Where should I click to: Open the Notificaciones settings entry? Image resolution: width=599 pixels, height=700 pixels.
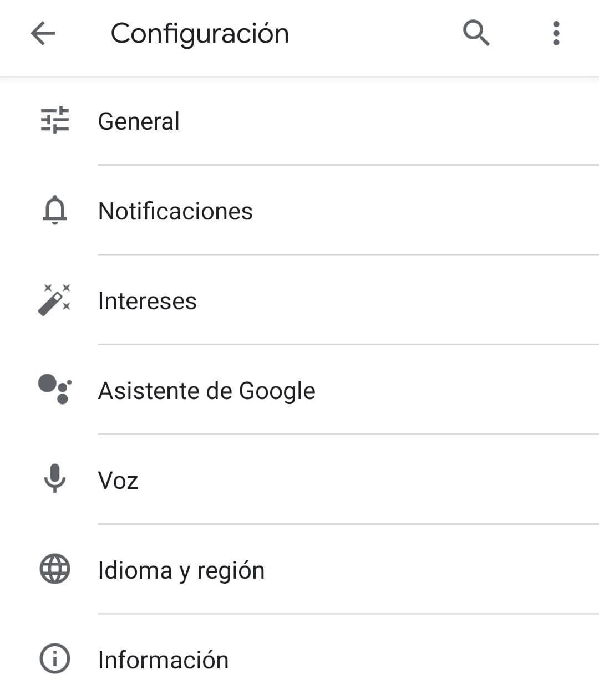[175, 211]
